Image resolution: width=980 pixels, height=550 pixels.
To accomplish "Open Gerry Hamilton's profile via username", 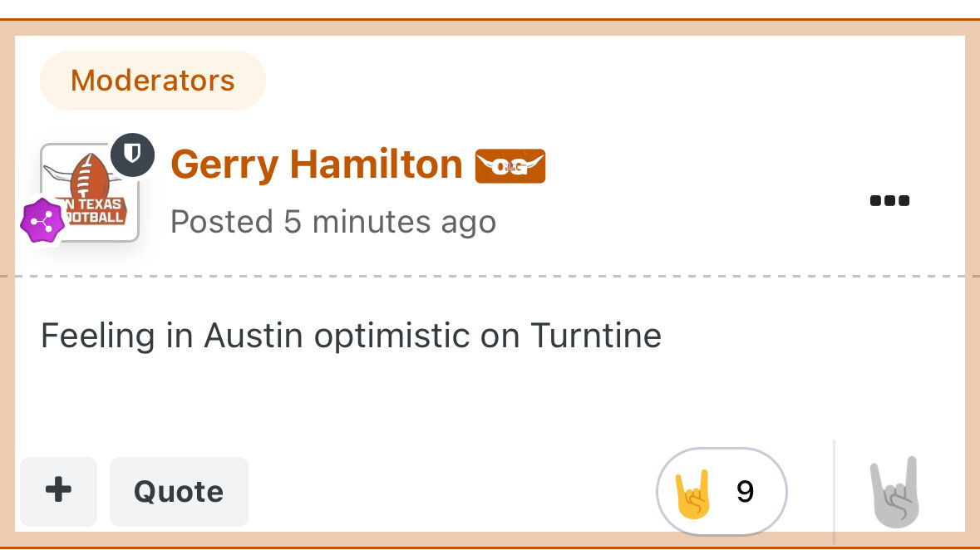I will point(316,165).
